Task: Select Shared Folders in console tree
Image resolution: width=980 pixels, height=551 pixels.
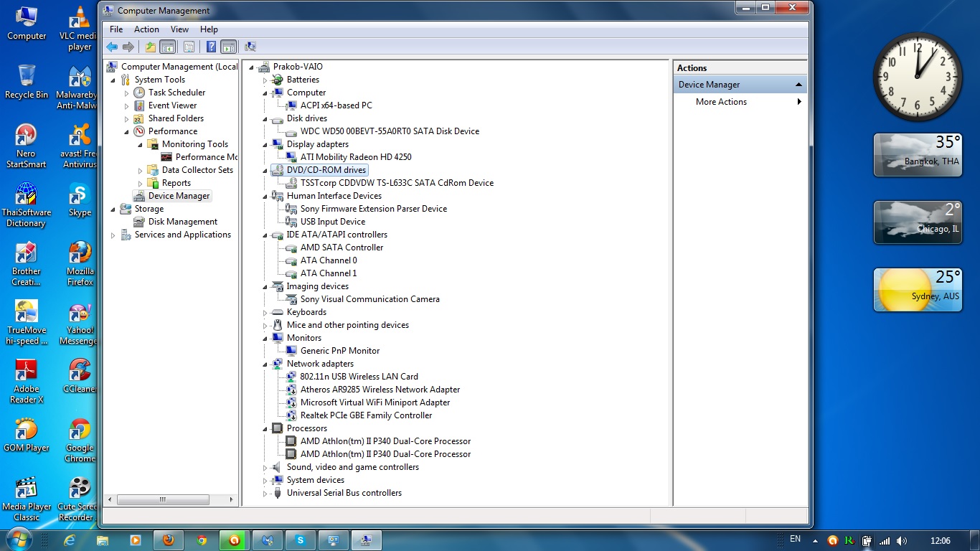Action: point(176,118)
